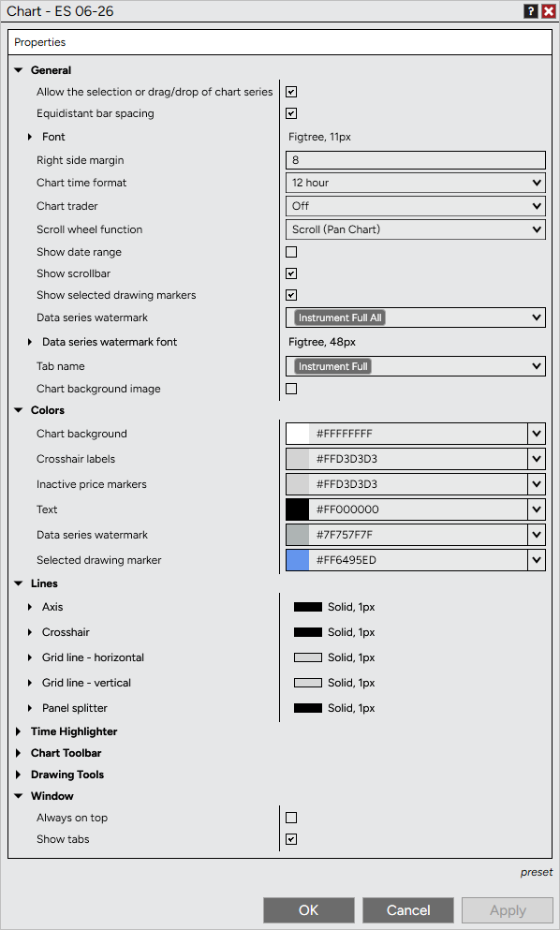The image size is (560, 930).
Task: Click the Right side margin field
Action: tap(415, 160)
